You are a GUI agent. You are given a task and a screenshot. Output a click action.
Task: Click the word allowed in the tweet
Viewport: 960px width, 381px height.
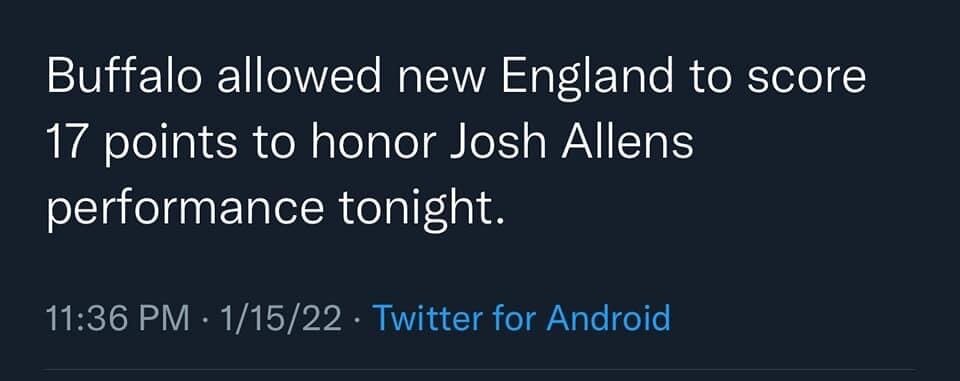(x=298, y=78)
